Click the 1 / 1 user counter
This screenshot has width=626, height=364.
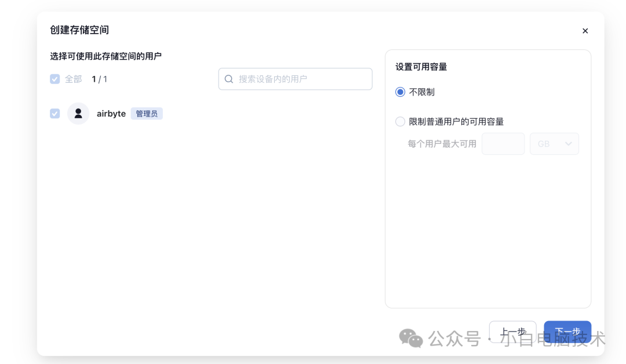tap(100, 79)
